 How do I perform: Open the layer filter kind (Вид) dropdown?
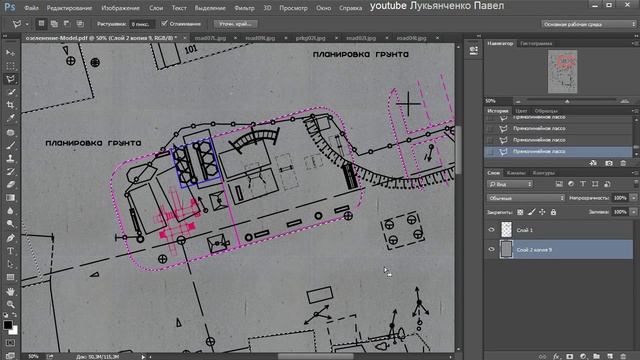510,184
